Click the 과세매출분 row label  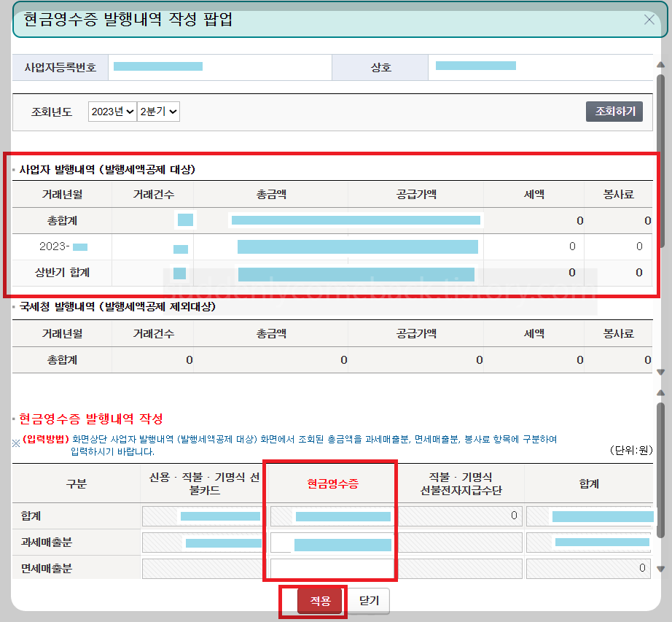coord(47,543)
